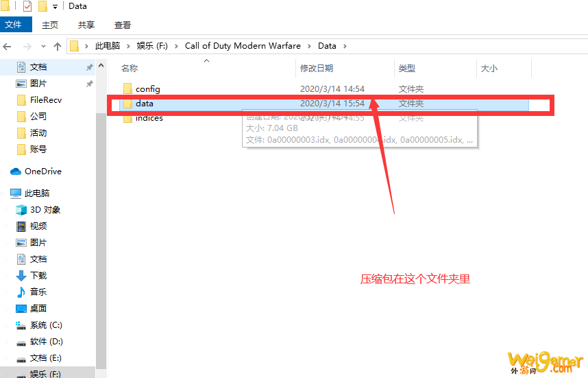The width and height of the screenshot is (588, 378).
Task: Click 娱乐 (F:) in the address bar
Action: coord(152,46)
